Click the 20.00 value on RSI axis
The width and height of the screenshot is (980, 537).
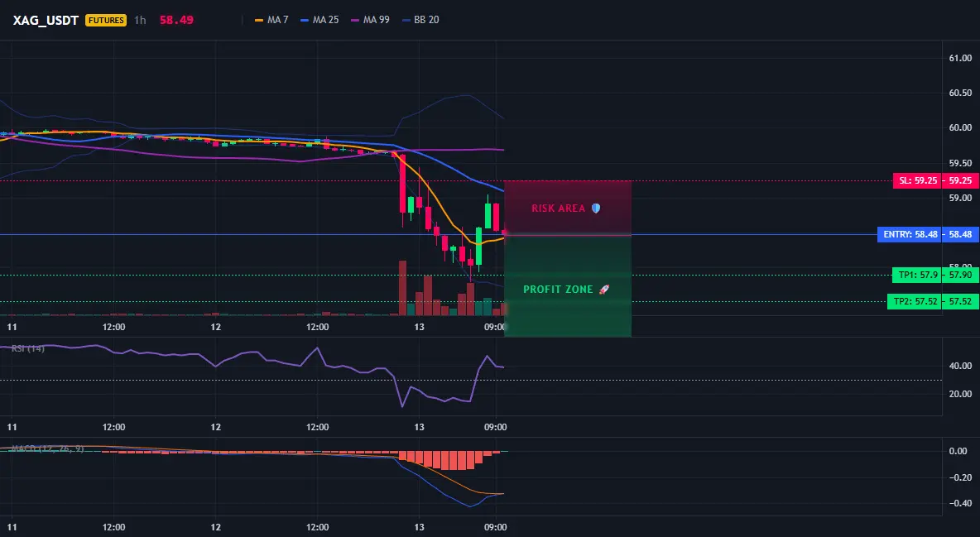tap(961, 394)
